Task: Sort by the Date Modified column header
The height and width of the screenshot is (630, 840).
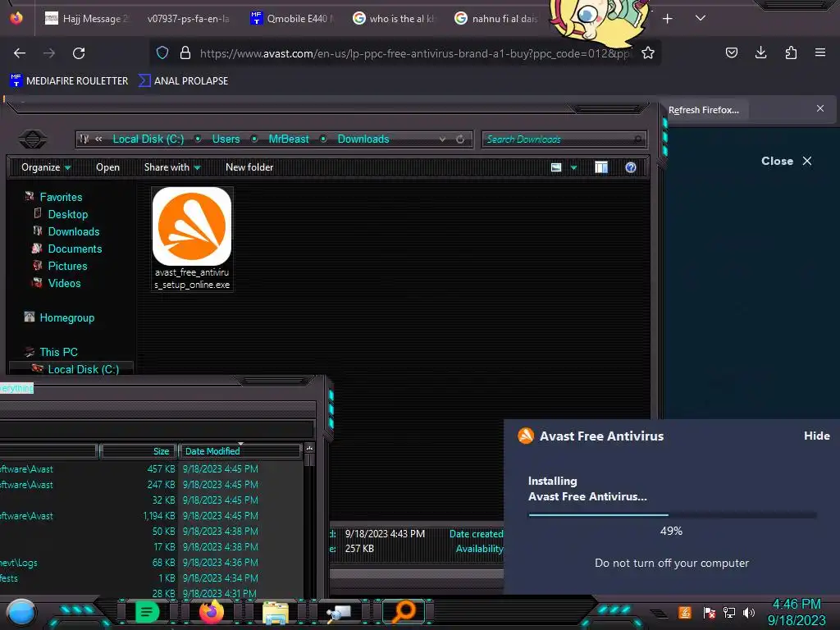Action: pyautogui.click(x=239, y=451)
